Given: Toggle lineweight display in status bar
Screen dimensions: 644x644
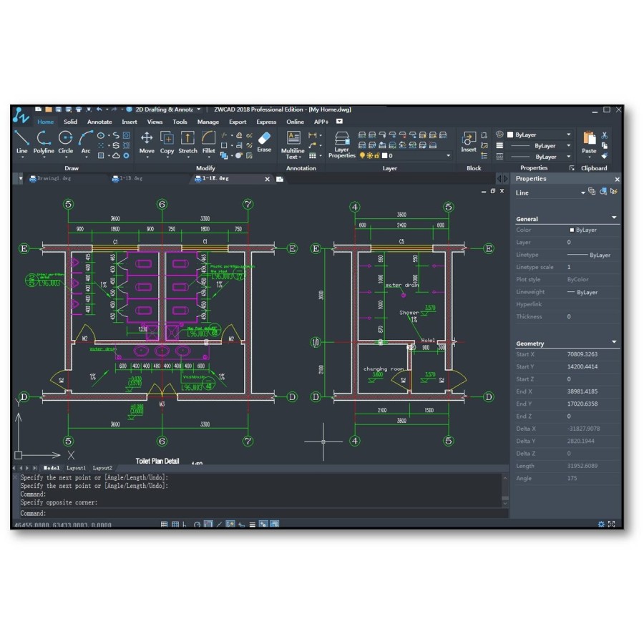Looking at the screenshot, I should [252, 524].
